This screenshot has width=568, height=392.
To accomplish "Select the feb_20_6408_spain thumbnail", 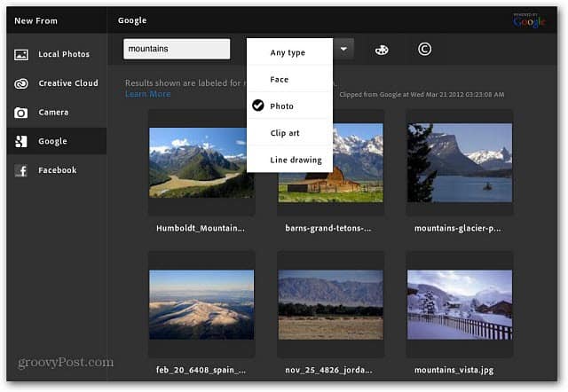I will (x=201, y=305).
